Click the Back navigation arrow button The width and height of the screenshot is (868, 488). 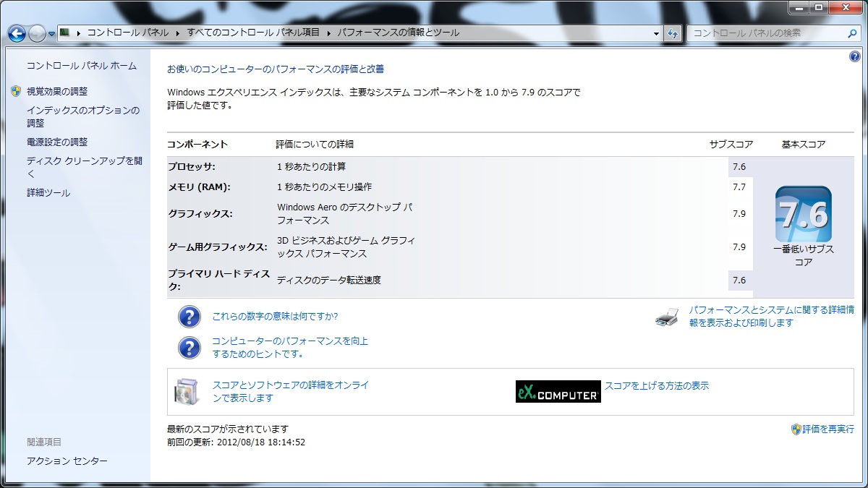coord(17,33)
